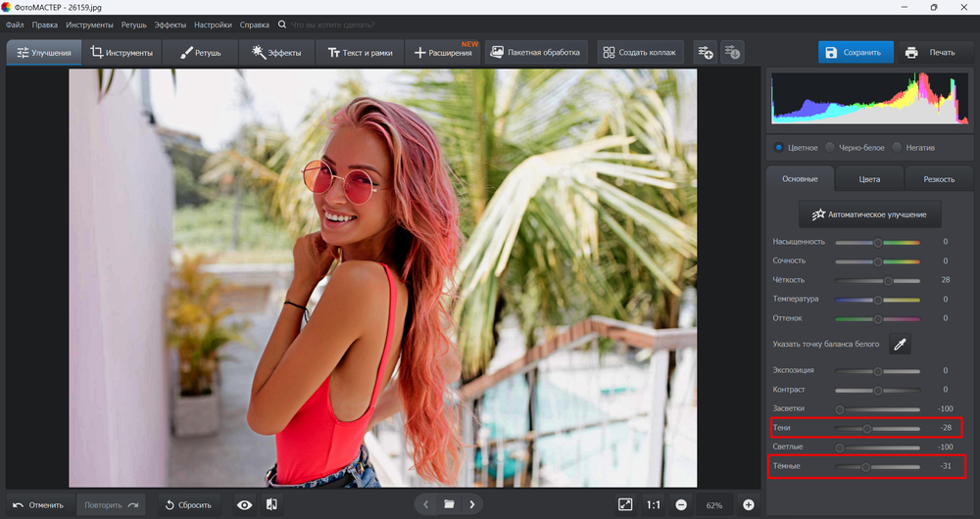Click the Тёмные slider
Viewport: 980px width, 519px height.
pyautogui.click(x=877, y=467)
